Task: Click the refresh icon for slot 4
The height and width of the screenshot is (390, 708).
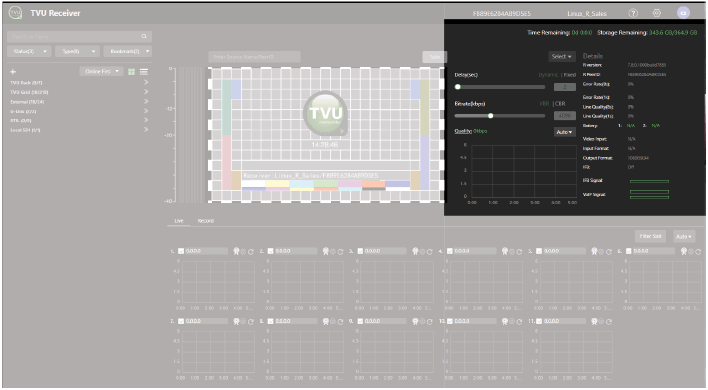Action: click(x=519, y=251)
